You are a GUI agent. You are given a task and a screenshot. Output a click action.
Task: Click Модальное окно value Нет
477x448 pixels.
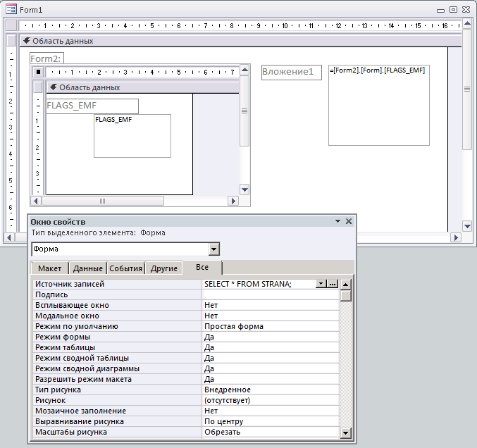point(271,316)
